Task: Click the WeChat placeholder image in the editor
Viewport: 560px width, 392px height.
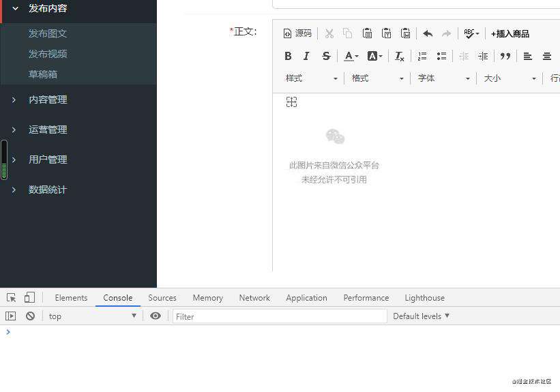Action: (x=334, y=156)
